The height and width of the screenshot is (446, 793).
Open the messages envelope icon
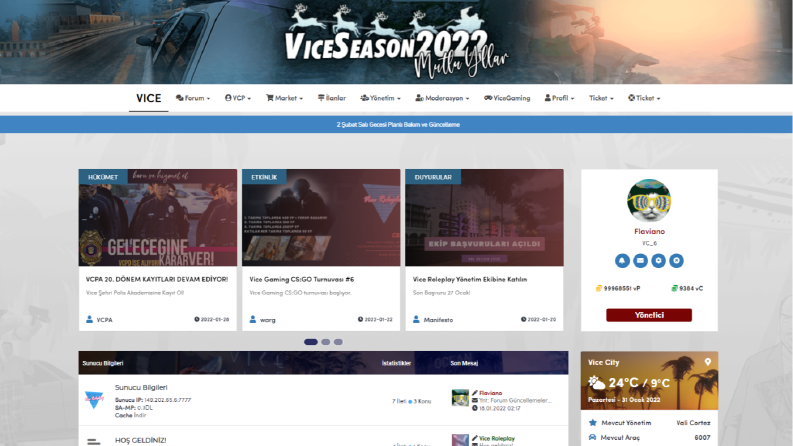pos(640,260)
